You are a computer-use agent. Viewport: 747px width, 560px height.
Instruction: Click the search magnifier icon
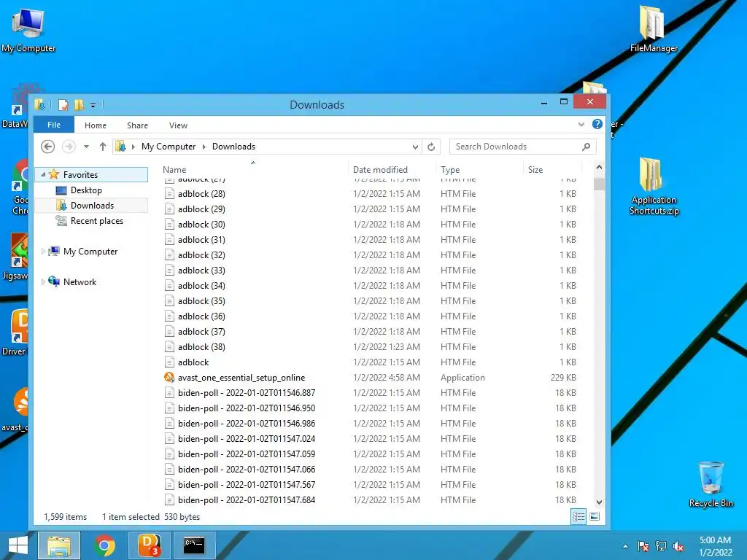586,147
